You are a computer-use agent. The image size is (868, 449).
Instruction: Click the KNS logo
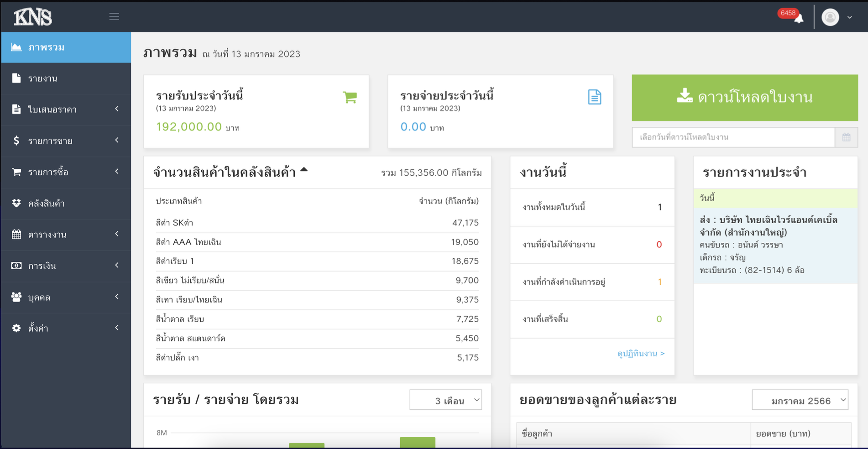tap(33, 17)
